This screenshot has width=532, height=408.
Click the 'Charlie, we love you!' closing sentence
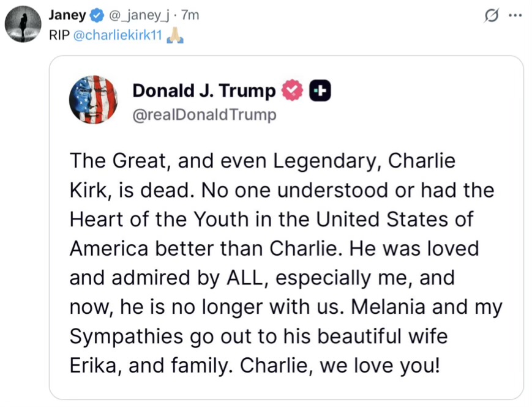pyautogui.click(x=340, y=366)
